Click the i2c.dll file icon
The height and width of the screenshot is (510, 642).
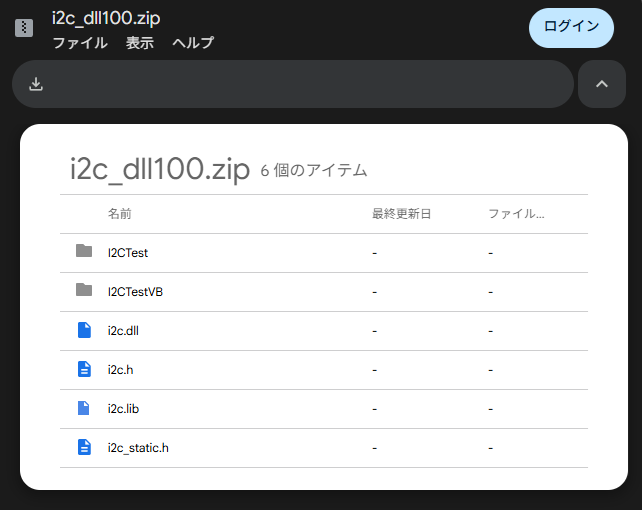click(84, 330)
